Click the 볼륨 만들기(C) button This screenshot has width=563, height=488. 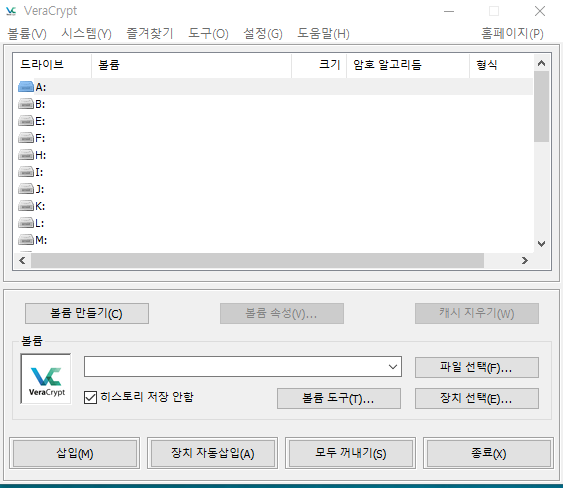[87, 313]
